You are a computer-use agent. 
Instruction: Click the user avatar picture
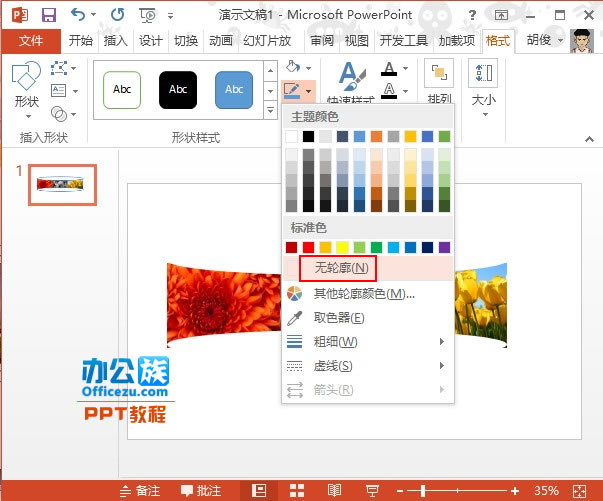pos(582,41)
